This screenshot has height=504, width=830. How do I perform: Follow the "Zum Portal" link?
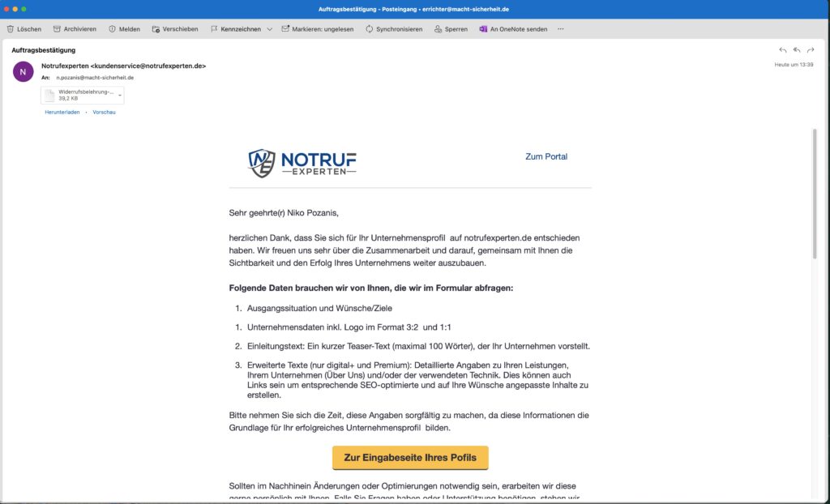[x=546, y=156]
